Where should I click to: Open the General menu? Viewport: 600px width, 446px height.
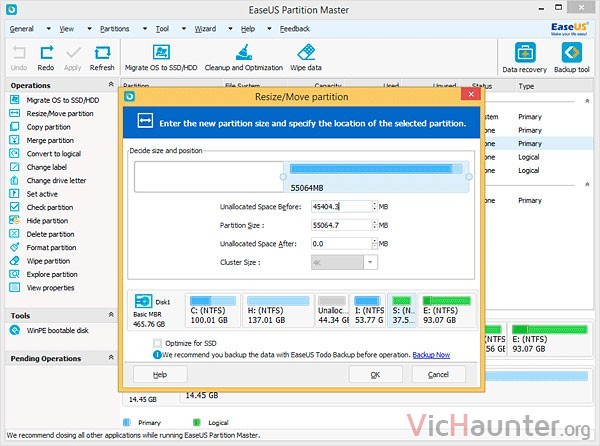[22, 29]
